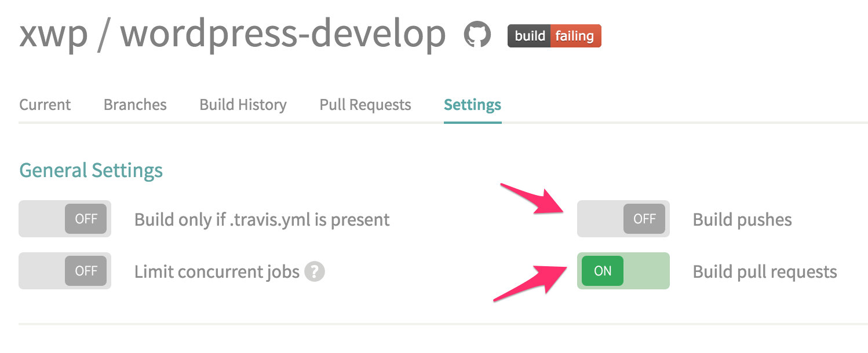Click the build failing status badge
Image resolution: width=868 pixels, height=353 pixels.
point(554,36)
